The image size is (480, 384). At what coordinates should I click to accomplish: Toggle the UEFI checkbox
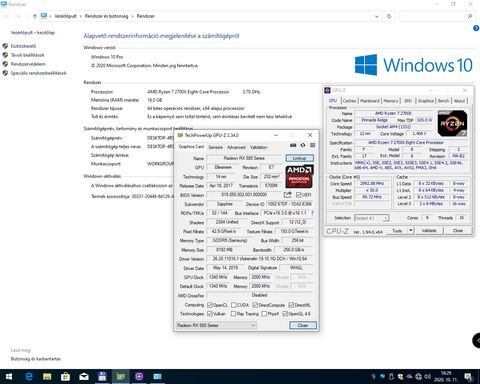tap(298, 195)
